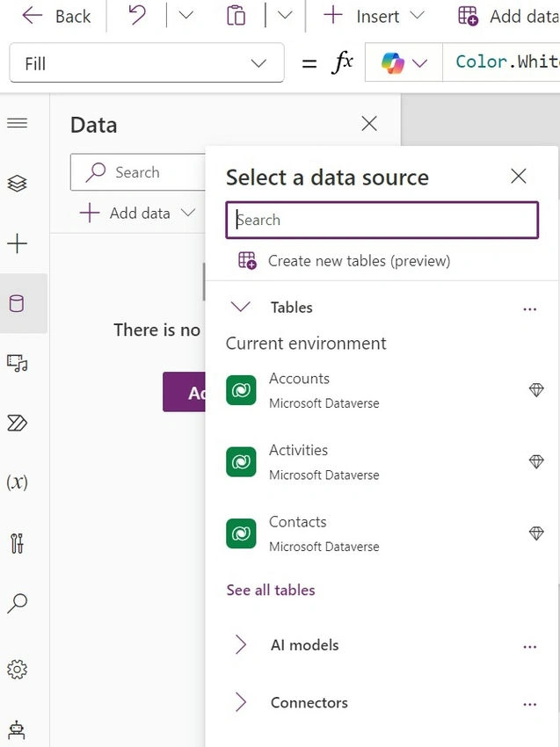Click the premium diamond icon for Contacts
The width and height of the screenshot is (560, 747).
pos(536,533)
